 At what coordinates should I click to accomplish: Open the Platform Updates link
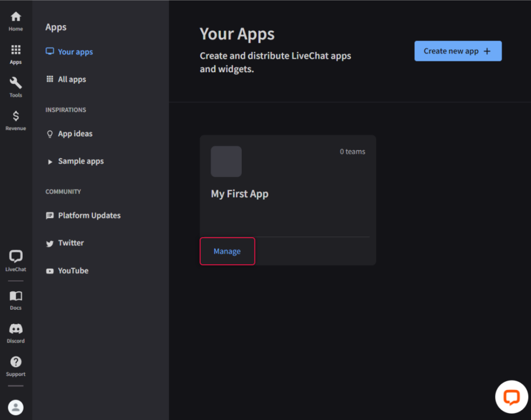point(89,215)
